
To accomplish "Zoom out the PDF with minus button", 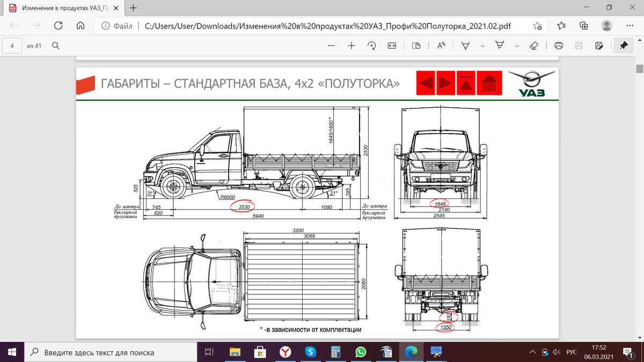I will click(332, 46).
